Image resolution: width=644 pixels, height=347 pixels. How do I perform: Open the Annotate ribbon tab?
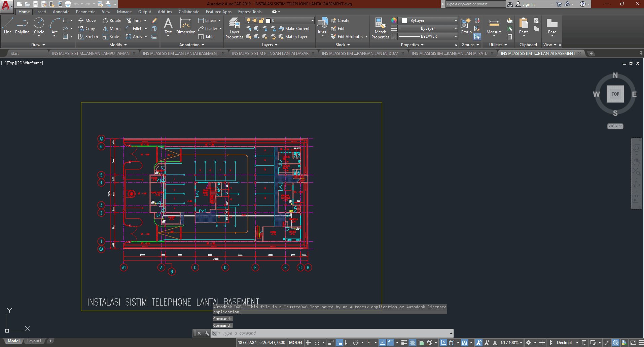point(61,12)
